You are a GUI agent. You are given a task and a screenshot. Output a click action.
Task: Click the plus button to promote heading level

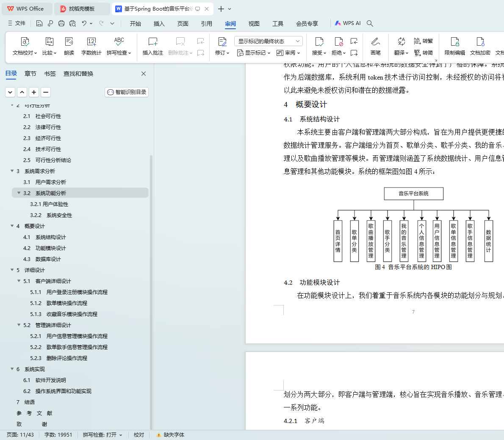[34, 93]
